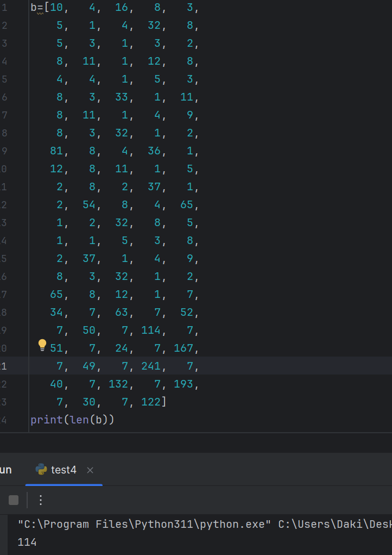This screenshot has height=555, width=392.
Task: Click the print keyword on last code line
Action: (46, 420)
